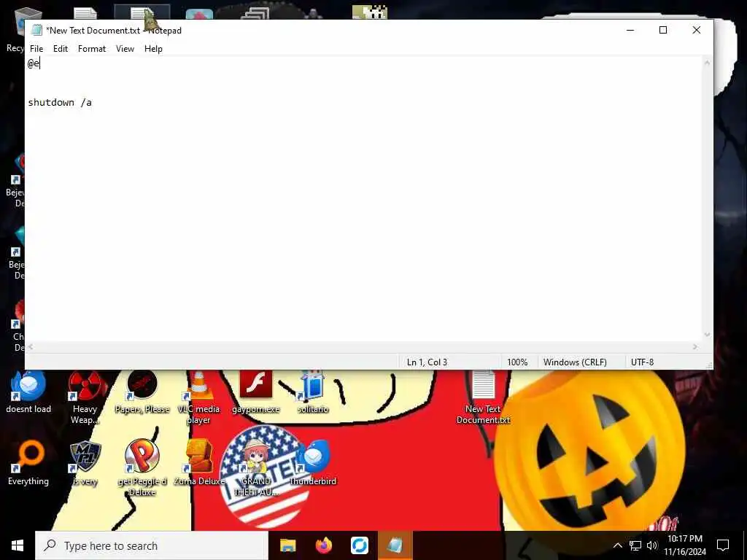Open the clock showing 10:17 PM
Screen dimensions: 747x560
click(x=685, y=545)
